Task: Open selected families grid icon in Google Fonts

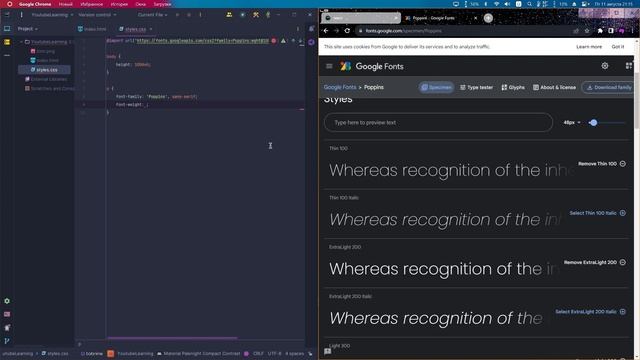Action: click(x=629, y=66)
